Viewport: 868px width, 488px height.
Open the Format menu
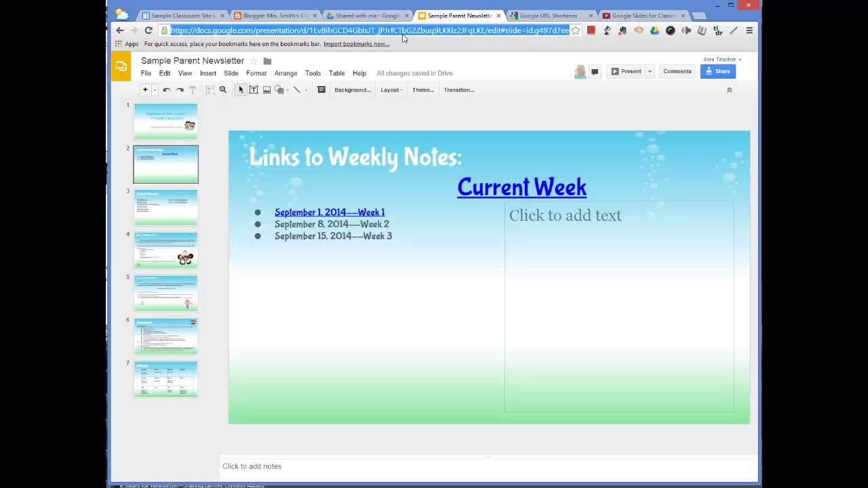tap(256, 73)
